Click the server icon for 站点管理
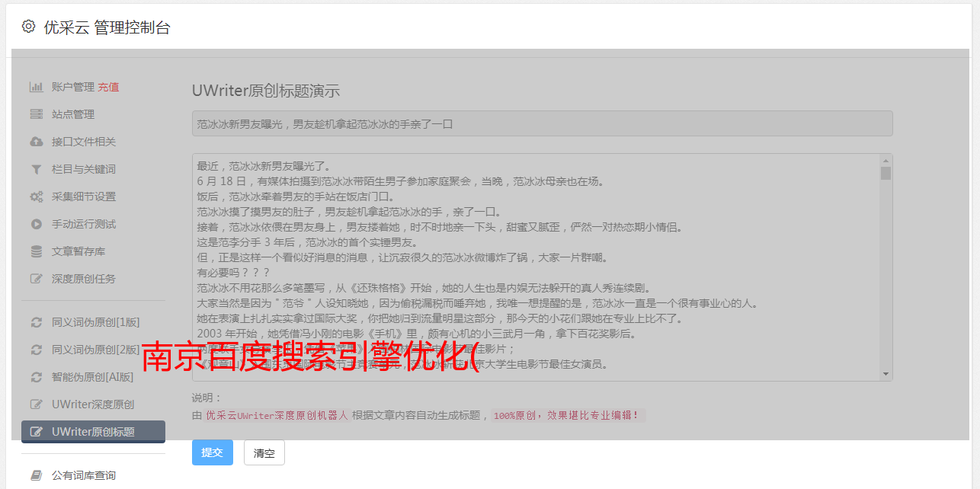The height and width of the screenshot is (489, 980). [36, 114]
